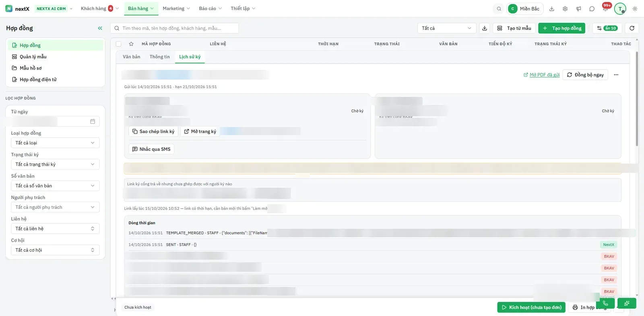Open the Marketing menu
The image size is (644, 316).
[176, 8]
